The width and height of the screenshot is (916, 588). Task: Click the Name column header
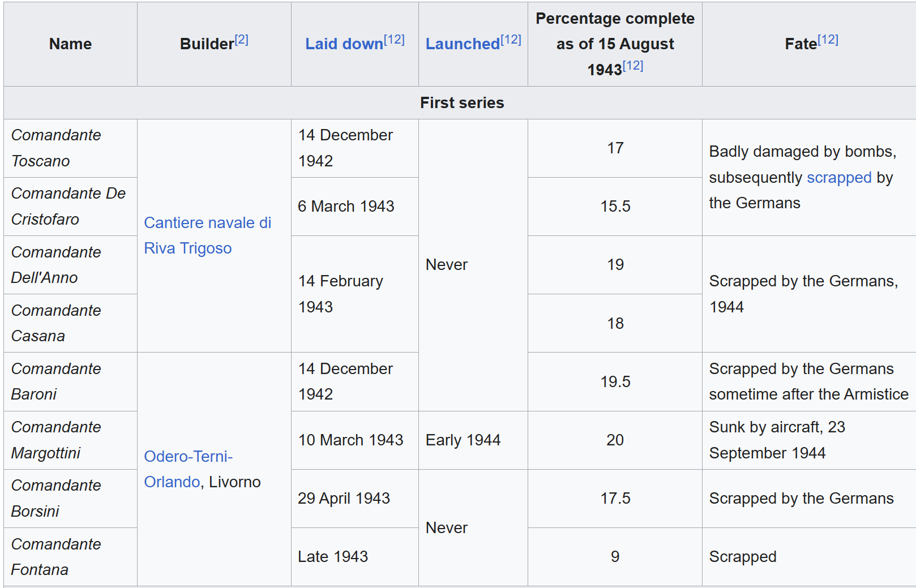70,44
